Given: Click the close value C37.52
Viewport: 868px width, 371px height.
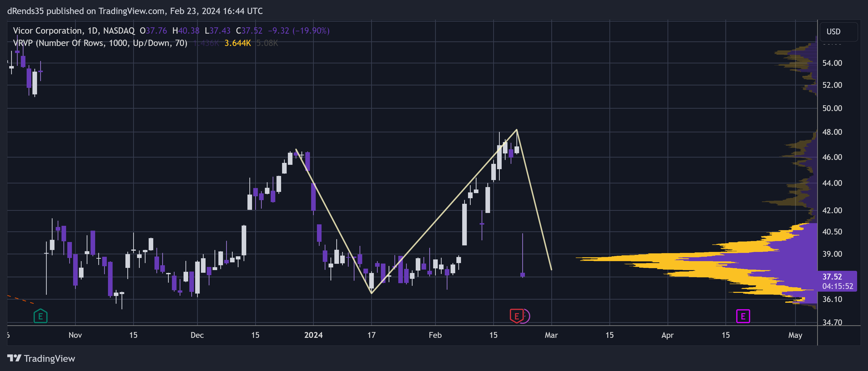Looking at the screenshot, I should pyautogui.click(x=249, y=31).
